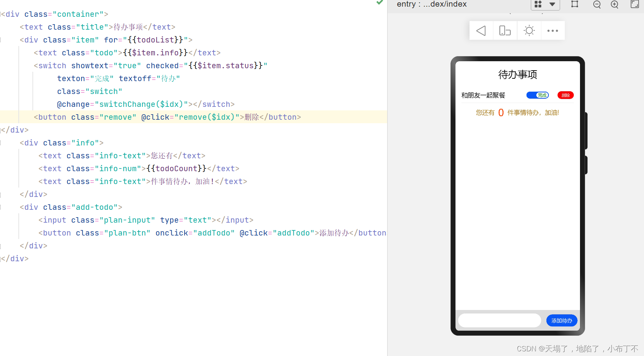Screen dimensions: 644x356
Task: Focus the plan input field in previewer
Action: point(500,321)
